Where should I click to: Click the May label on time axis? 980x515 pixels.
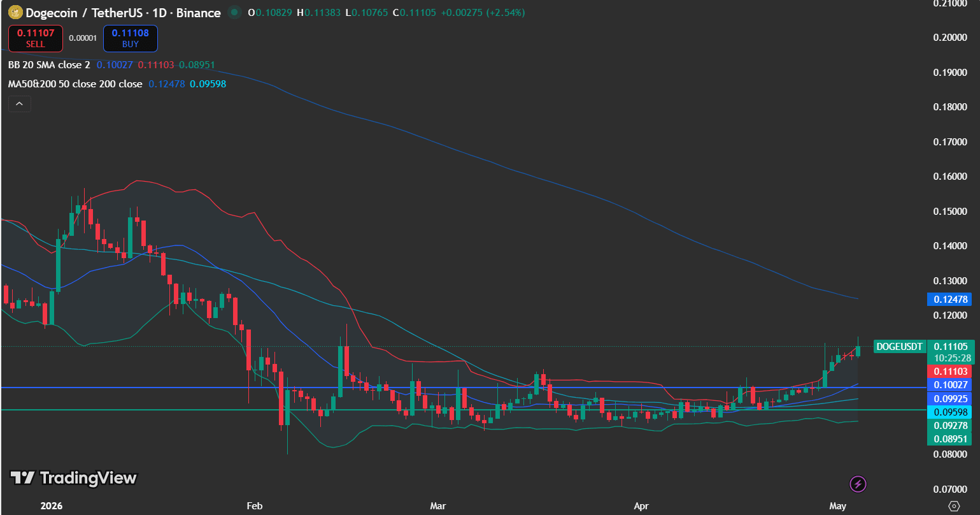coord(838,506)
